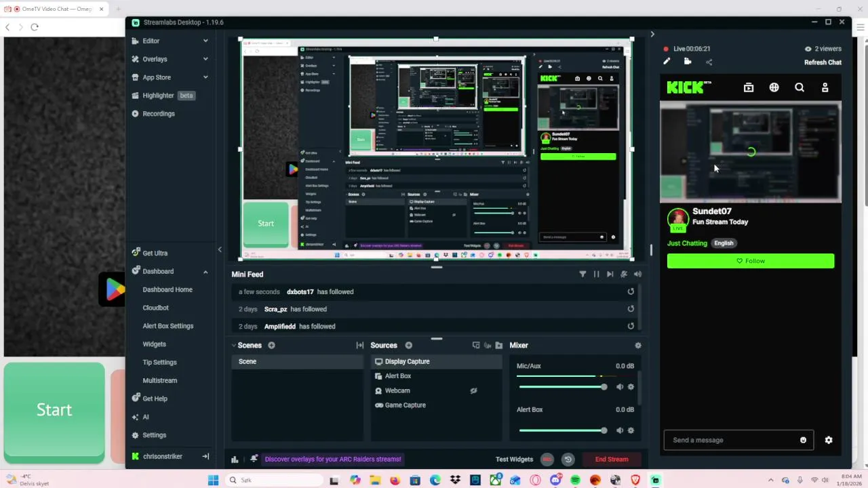Replay the Amplifiedd follow alert
The image size is (868, 488).
[x=631, y=326]
